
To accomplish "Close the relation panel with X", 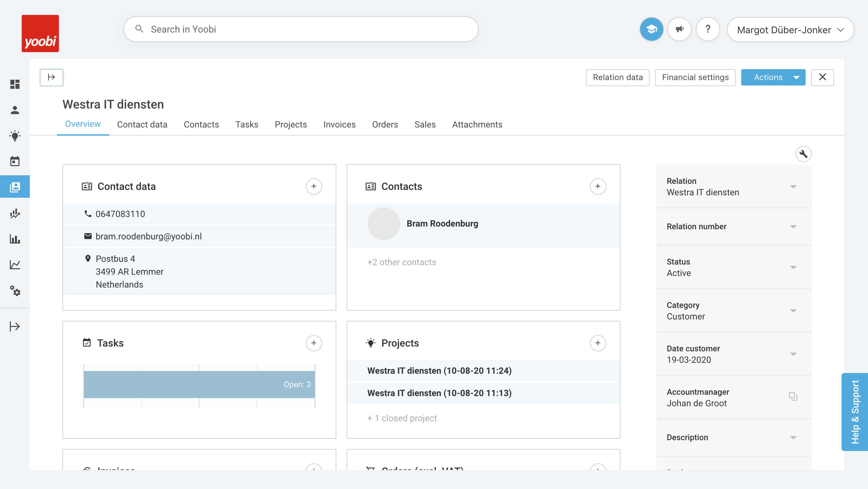I will tap(822, 77).
